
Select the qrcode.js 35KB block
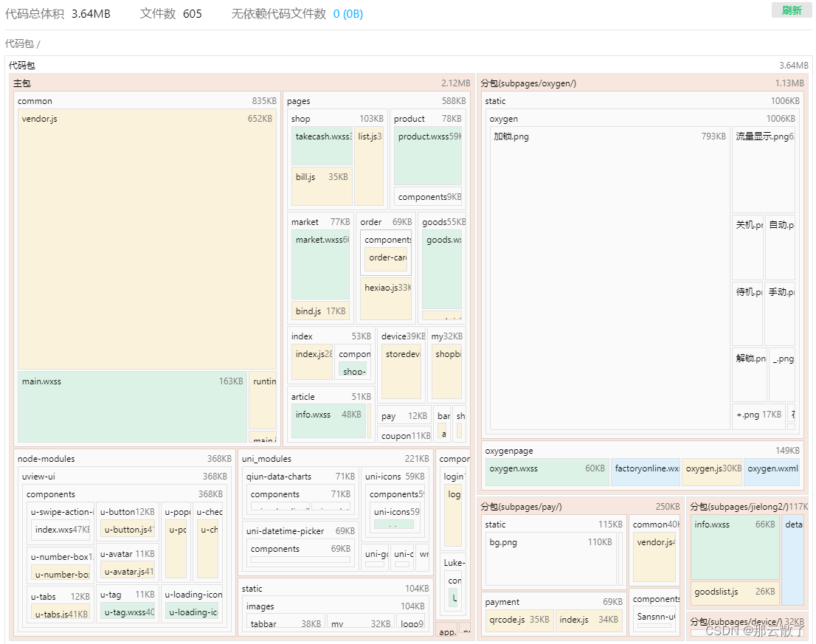click(519, 620)
